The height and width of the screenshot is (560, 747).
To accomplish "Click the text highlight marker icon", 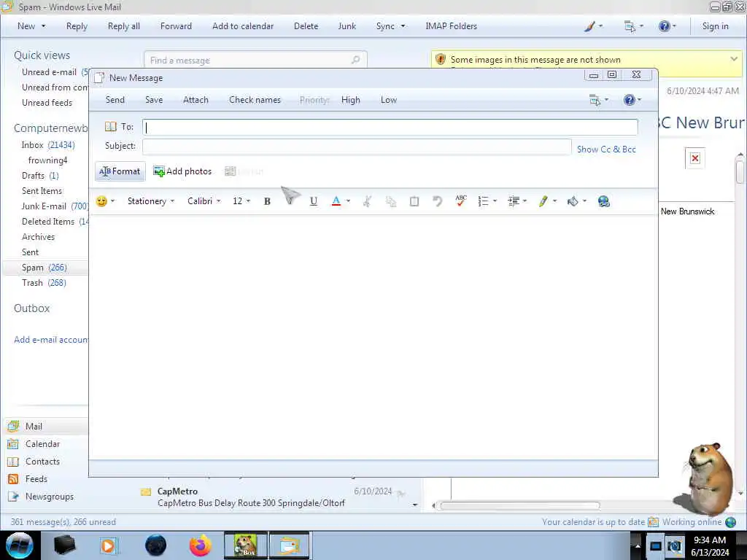I will coord(543,201).
